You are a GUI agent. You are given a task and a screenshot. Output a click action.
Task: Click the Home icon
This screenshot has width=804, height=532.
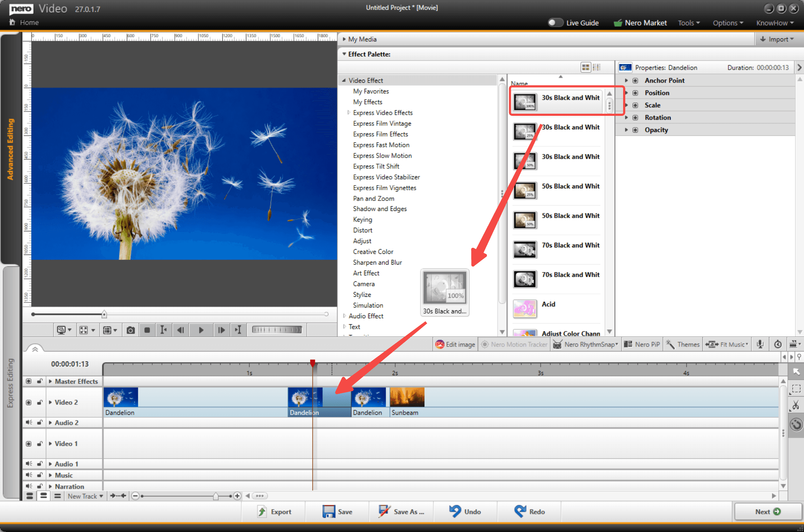(12, 23)
